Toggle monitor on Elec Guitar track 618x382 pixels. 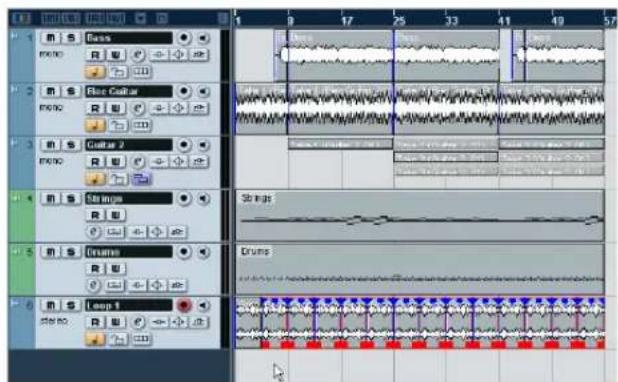pyautogui.click(x=203, y=92)
